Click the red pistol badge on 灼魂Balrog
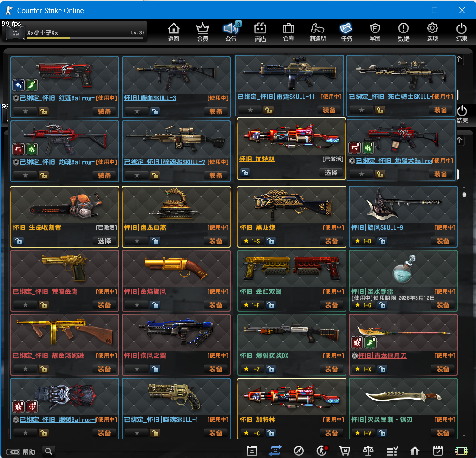Screen dimensions: 476x458 coord(18,149)
